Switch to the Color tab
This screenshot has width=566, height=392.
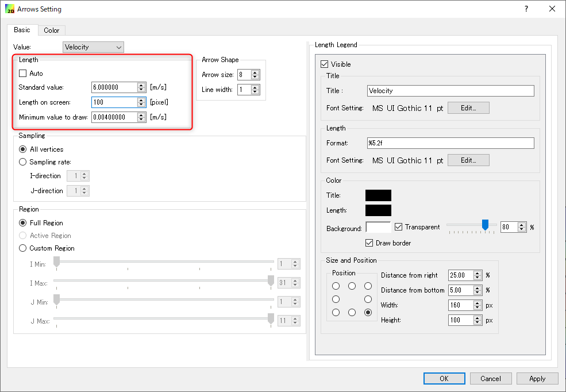point(51,30)
